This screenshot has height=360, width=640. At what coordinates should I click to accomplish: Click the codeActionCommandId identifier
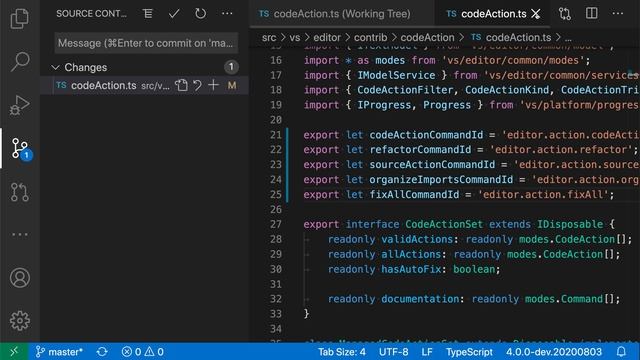point(426,135)
